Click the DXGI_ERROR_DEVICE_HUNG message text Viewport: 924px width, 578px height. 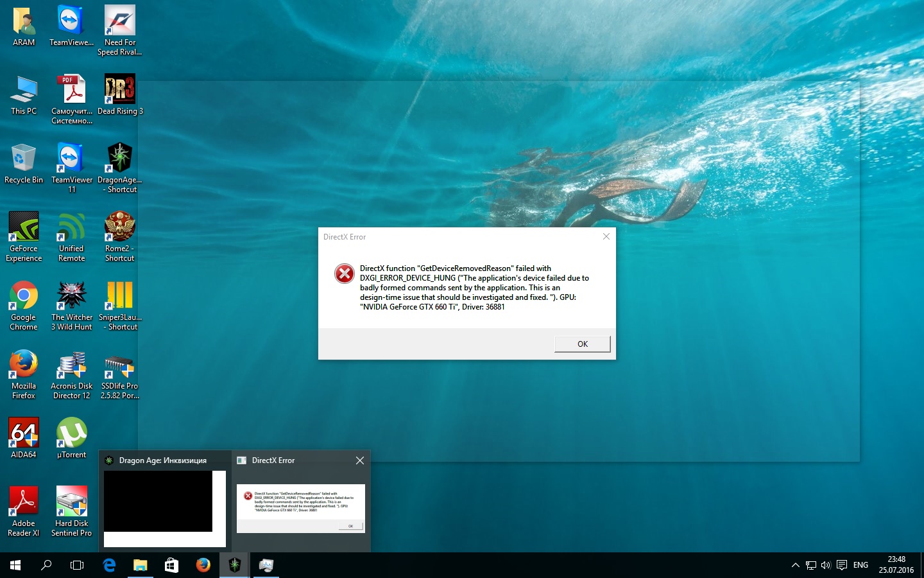tap(474, 288)
